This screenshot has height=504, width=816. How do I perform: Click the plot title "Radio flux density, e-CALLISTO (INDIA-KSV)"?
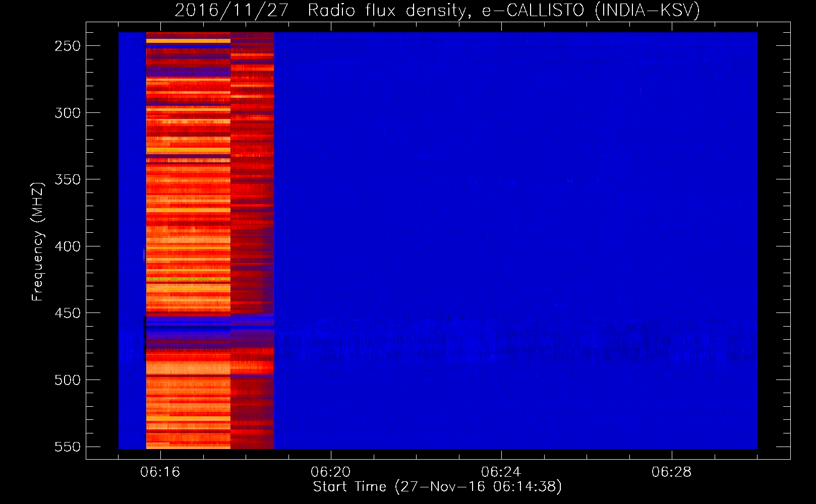pyautogui.click(x=504, y=10)
